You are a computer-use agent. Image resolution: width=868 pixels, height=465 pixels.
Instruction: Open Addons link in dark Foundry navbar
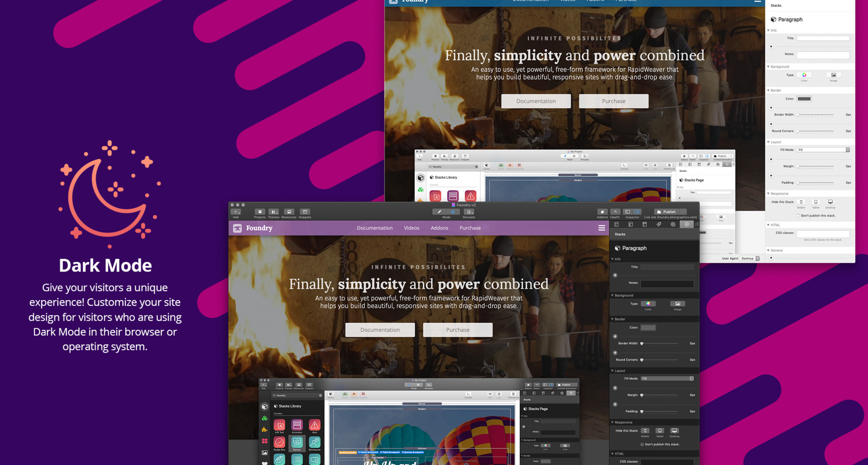(x=439, y=228)
